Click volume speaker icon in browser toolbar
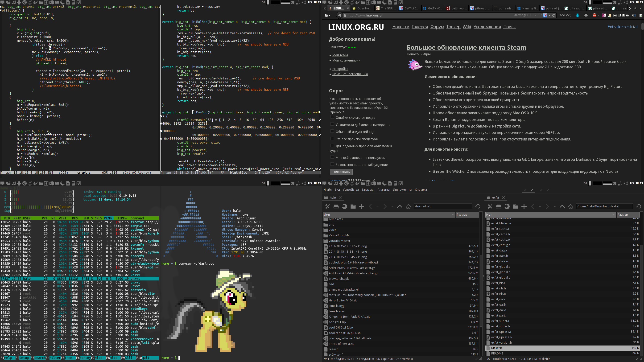This screenshot has height=362, width=644. click(x=634, y=15)
